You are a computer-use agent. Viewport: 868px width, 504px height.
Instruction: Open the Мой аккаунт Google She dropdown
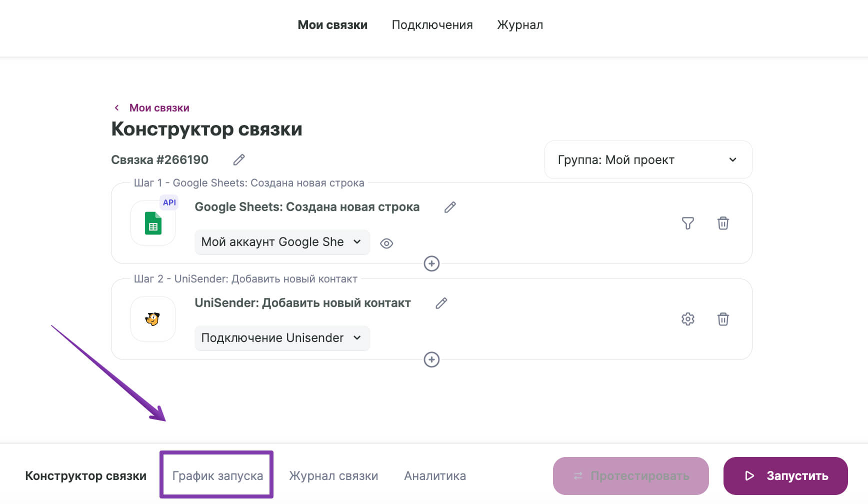pyautogui.click(x=282, y=242)
